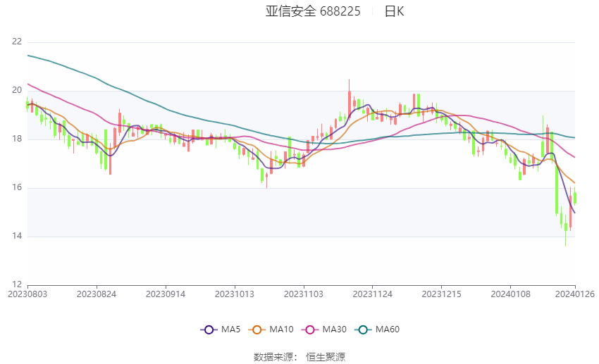Click the 20231103 x-axis date label
Image resolution: width=599 pixels, height=364 pixels.
point(304,294)
